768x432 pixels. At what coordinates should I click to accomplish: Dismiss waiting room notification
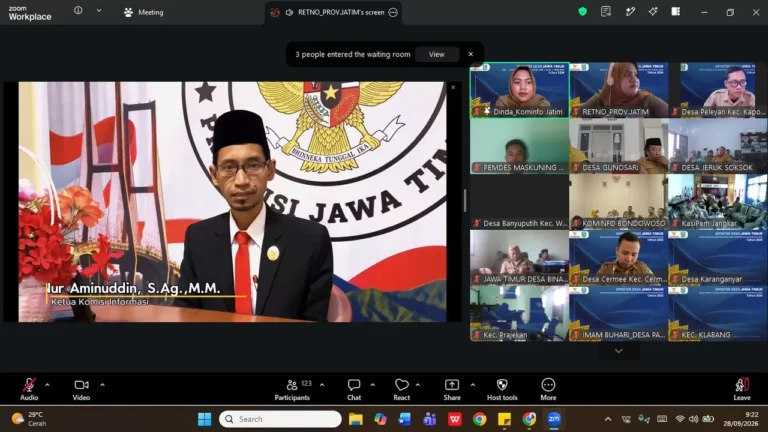click(471, 54)
